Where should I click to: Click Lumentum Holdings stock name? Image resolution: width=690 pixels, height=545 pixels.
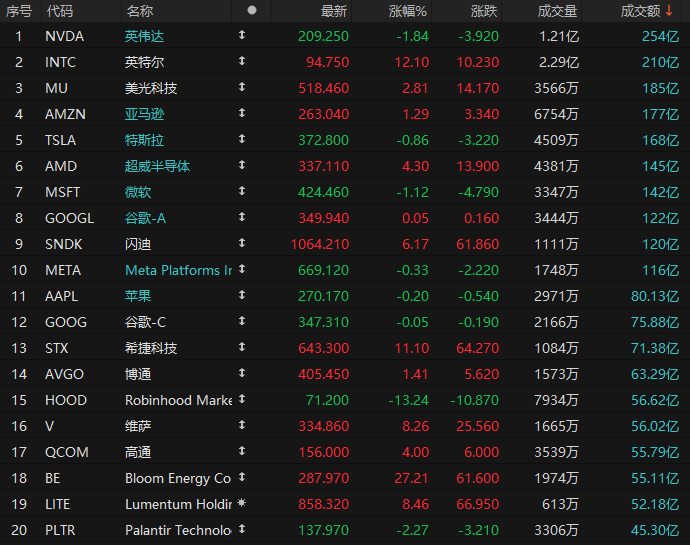point(178,504)
